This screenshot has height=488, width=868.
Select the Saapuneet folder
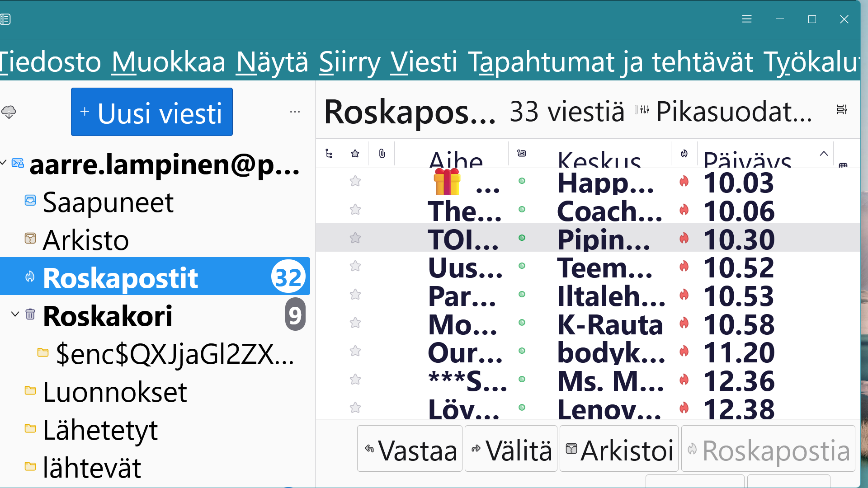click(x=108, y=202)
